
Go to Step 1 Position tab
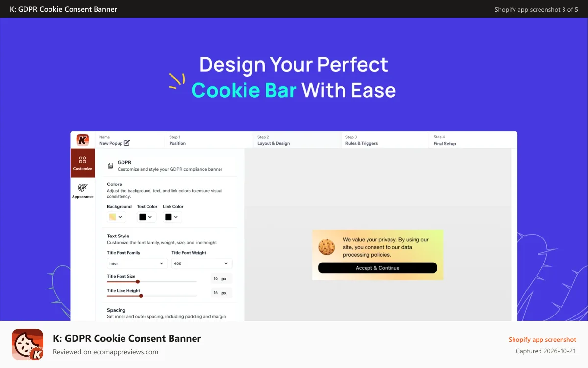(209, 140)
